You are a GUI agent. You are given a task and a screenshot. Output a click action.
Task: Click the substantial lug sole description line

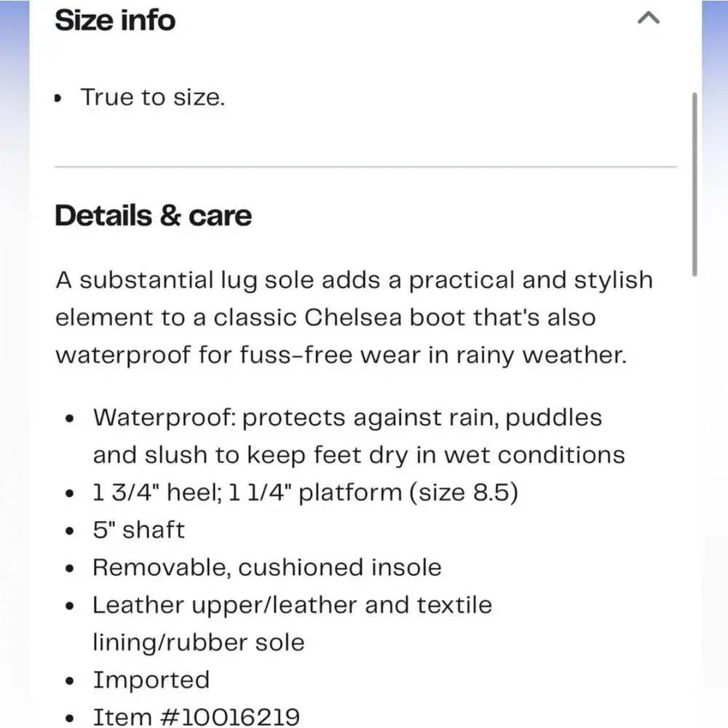(x=355, y=280)
